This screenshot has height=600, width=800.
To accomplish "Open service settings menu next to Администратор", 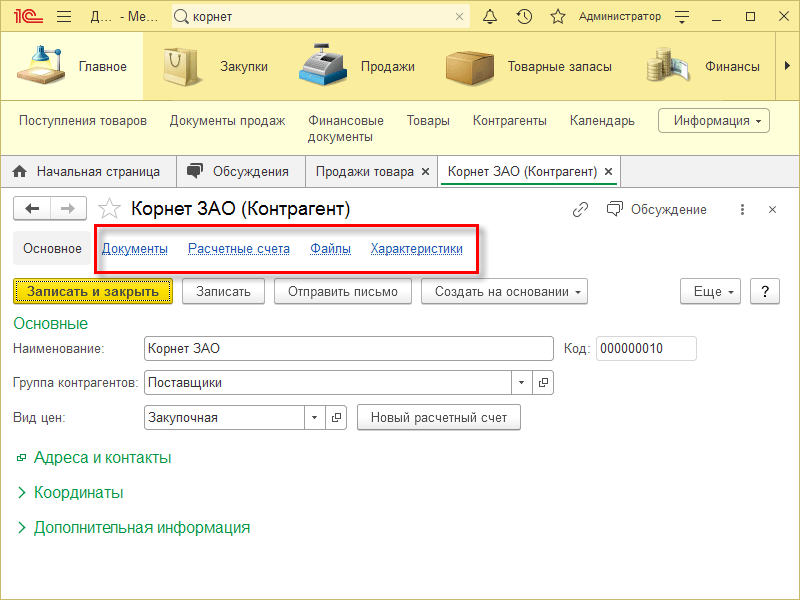I will (x=682, y=17).
